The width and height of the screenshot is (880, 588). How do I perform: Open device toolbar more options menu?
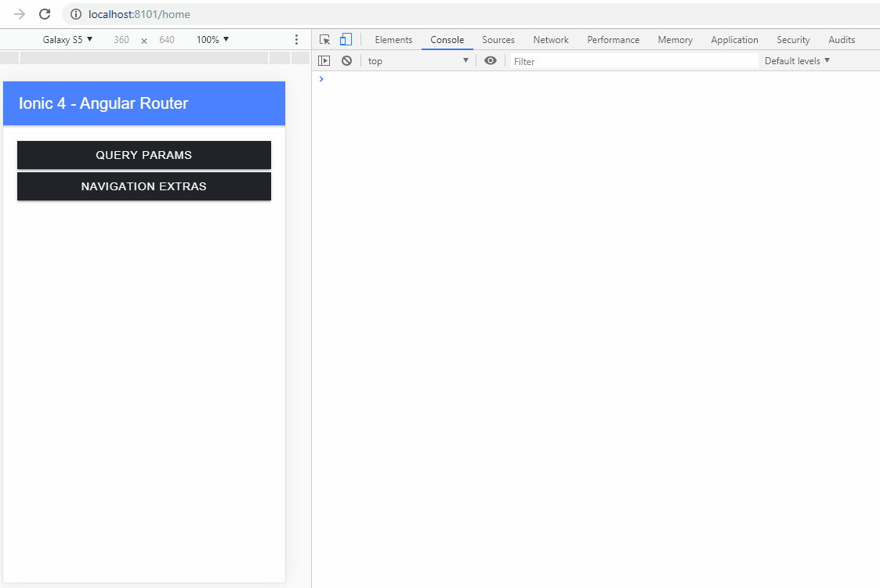click(x=296, y=40)
